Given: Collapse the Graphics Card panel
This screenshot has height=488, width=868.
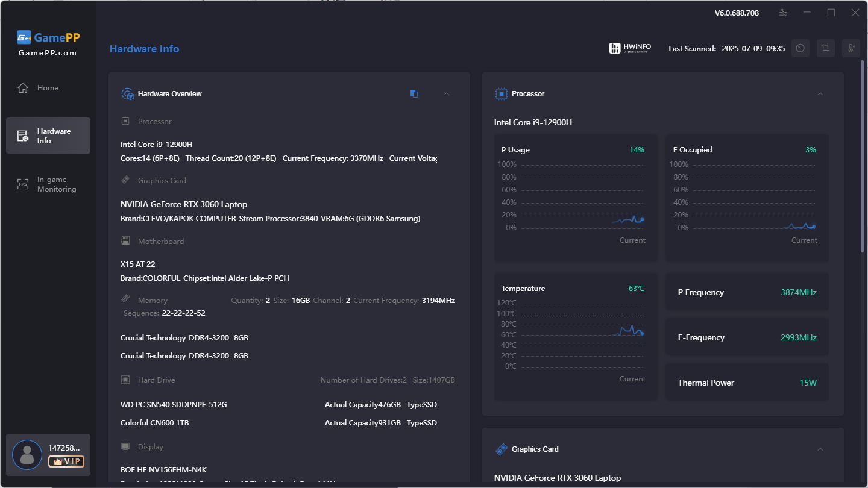Looking at the screenshot, I should [820, 449].
